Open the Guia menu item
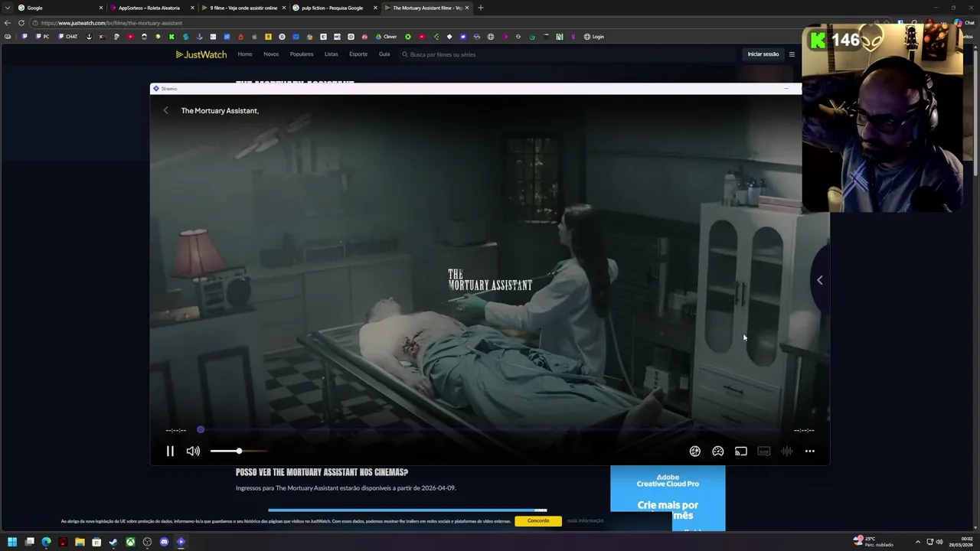 (x=384, y=54)
